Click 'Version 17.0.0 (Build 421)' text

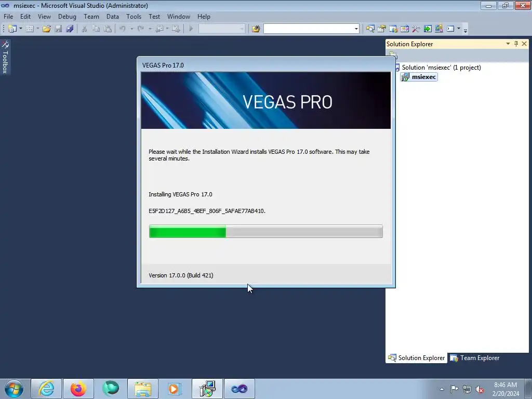[x=181, y=275]
